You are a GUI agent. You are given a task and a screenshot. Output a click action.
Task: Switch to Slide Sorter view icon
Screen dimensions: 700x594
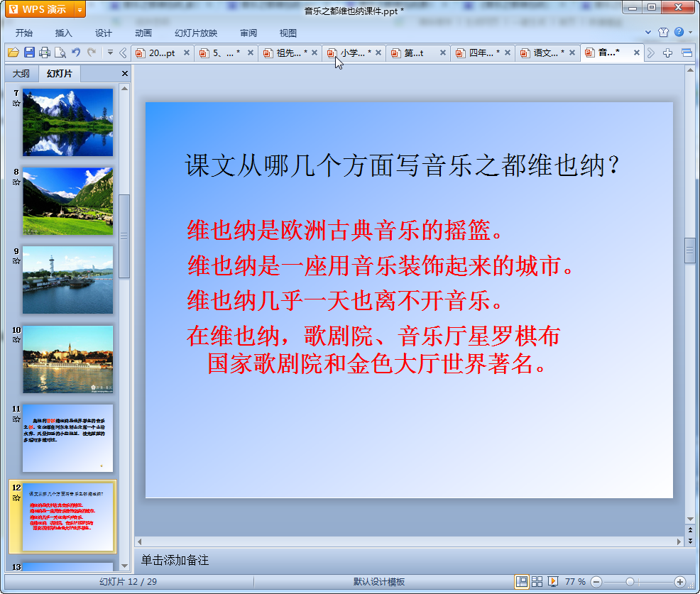(537, 581)
